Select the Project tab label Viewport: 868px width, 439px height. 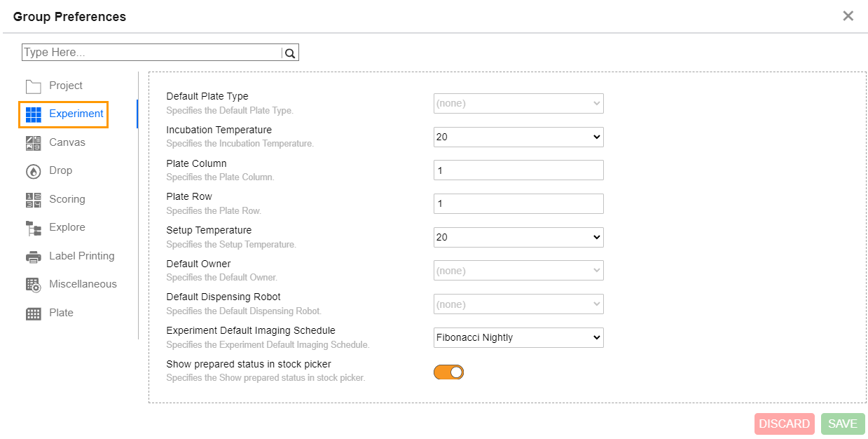(66, 86)
